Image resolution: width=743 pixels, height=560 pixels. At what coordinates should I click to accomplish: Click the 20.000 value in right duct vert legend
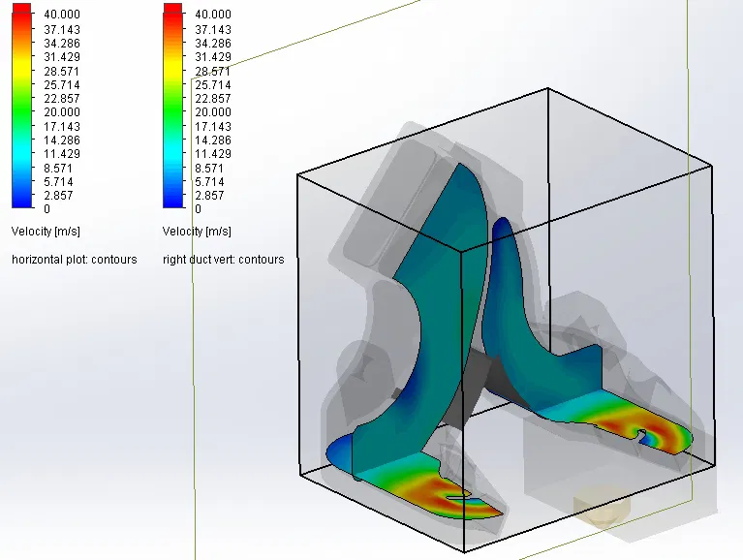pyautogui.click(x=213, y=112)
